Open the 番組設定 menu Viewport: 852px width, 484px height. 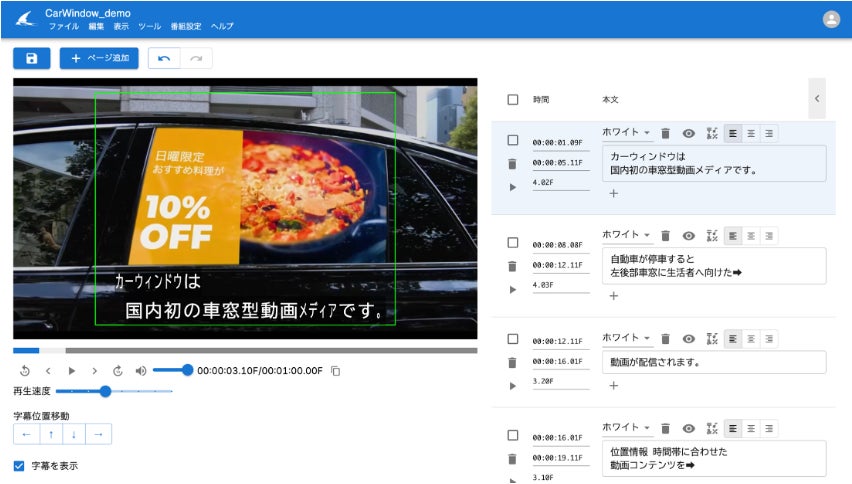(x=186, y=26)
